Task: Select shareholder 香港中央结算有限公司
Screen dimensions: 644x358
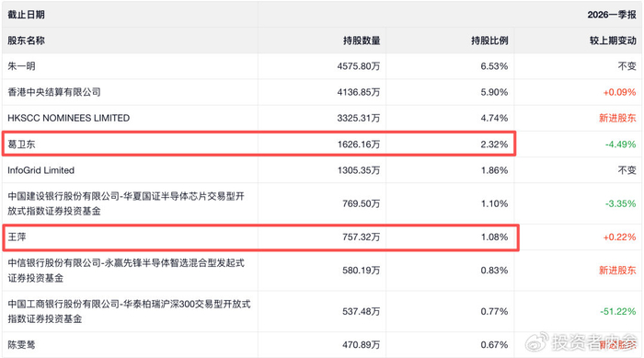Action: 53,92
